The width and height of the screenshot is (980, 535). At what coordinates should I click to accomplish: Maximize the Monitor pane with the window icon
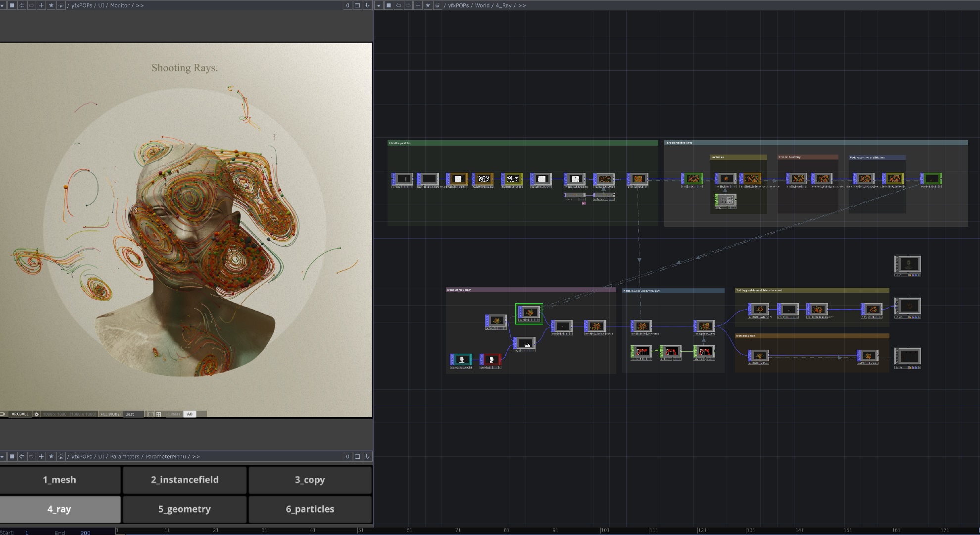357,5
